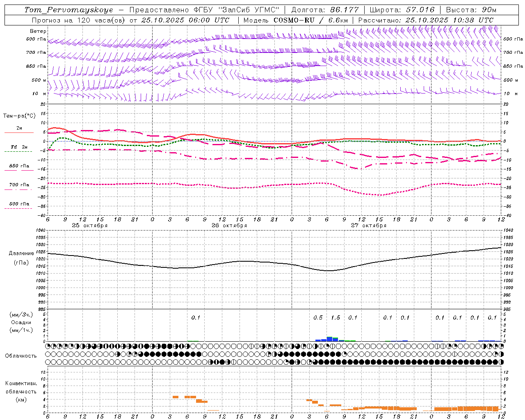Select the text Предоставлено ФГБУ "ЗапСиб УГМС"
The width and height of the screenshot is (525, 420).
(204, 10)
